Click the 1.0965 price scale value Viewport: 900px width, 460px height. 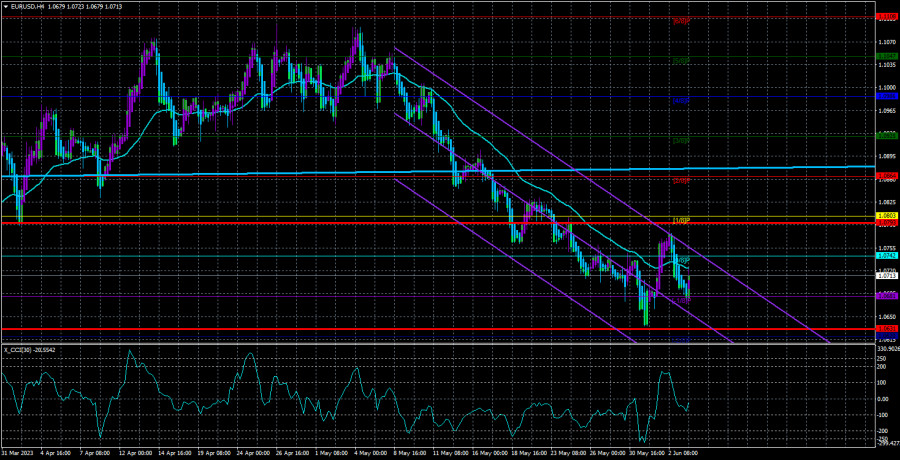point(888,109)
